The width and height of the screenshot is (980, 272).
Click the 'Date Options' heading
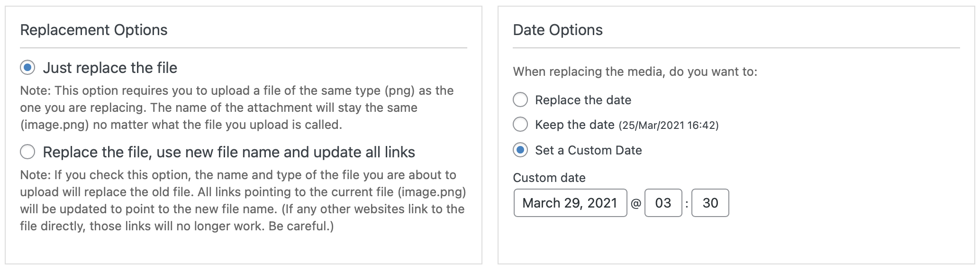coord(557,30)
